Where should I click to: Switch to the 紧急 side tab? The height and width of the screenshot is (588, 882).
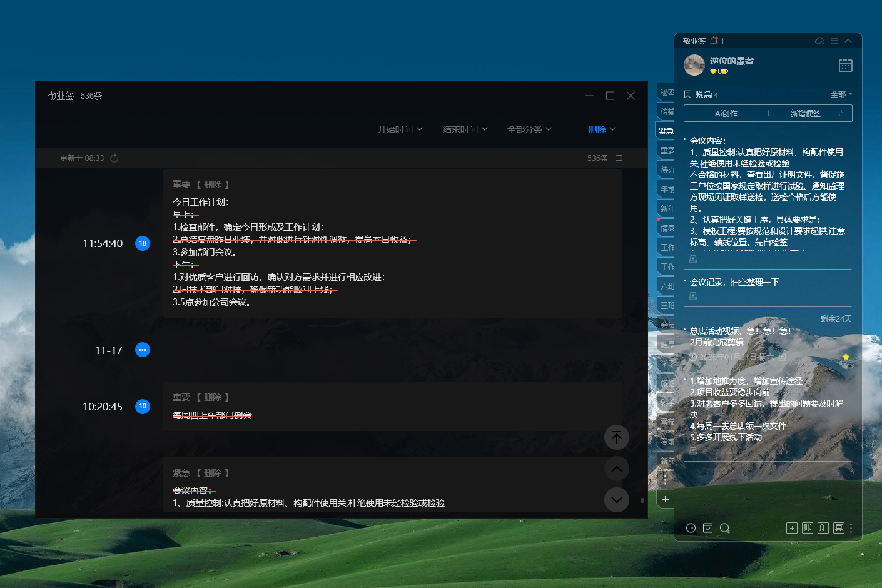click(x=666, y=131)
